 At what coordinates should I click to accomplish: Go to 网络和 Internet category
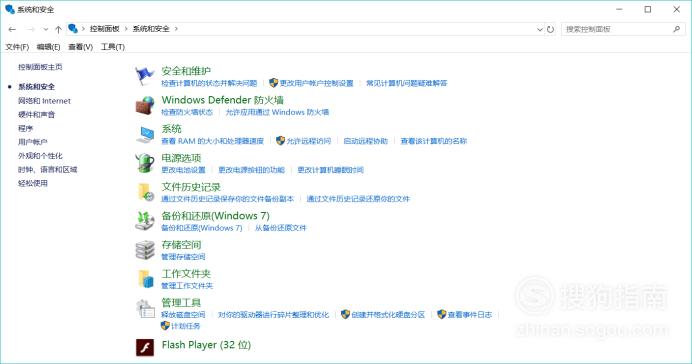point(44,101)
